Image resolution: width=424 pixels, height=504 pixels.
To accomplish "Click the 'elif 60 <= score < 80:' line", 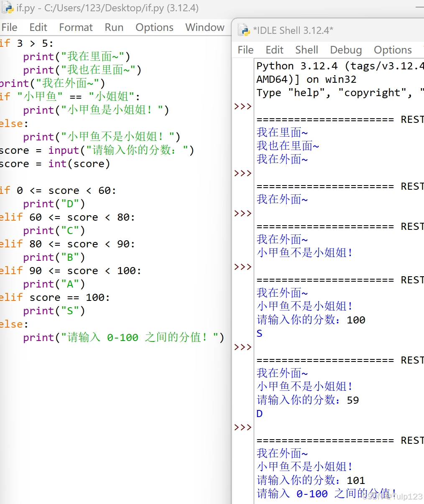I will (x=67, y=217).
